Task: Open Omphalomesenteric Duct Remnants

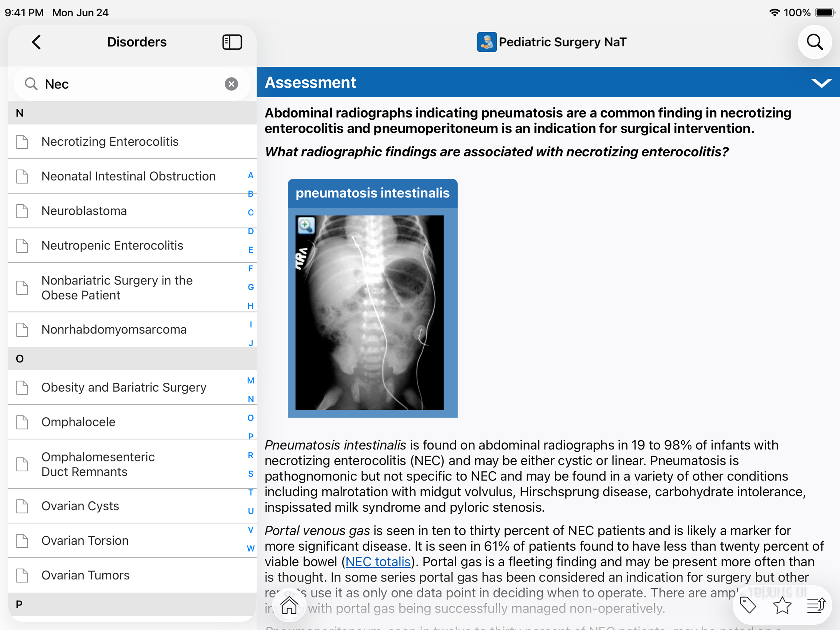Action: (x=132, y=464)
